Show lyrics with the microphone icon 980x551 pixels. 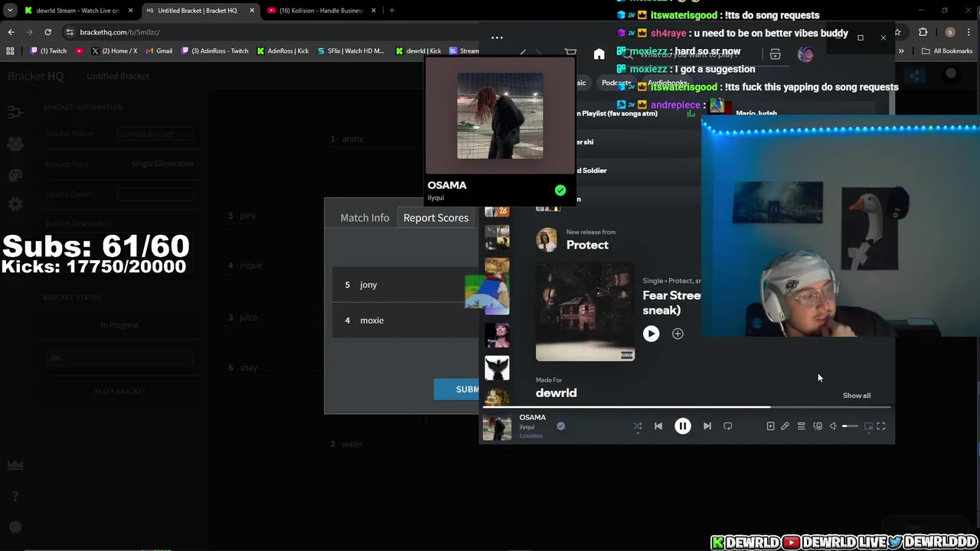pos(785,426)
